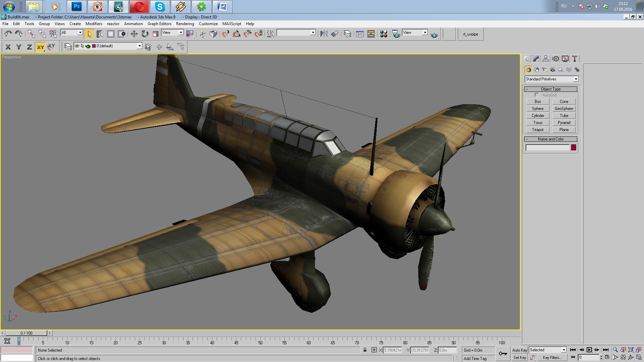Enable the AutoGrid checkbox
644x362 pixels.
click(537, 95)
